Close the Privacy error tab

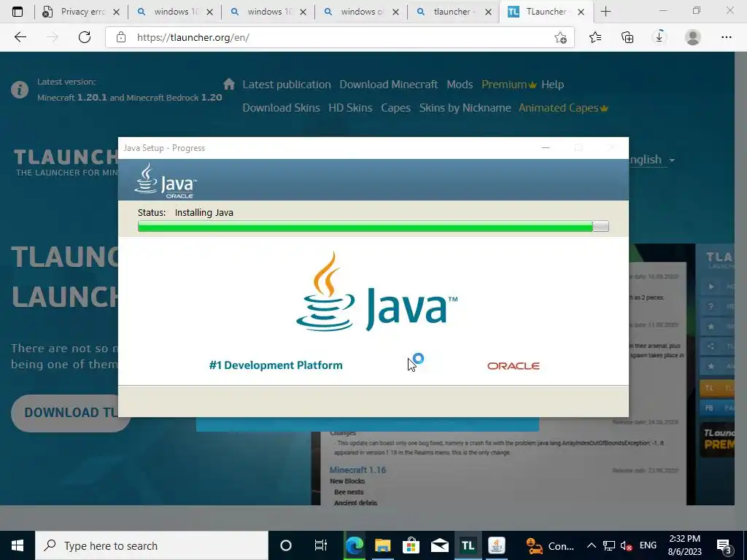[x=116, y=12]
